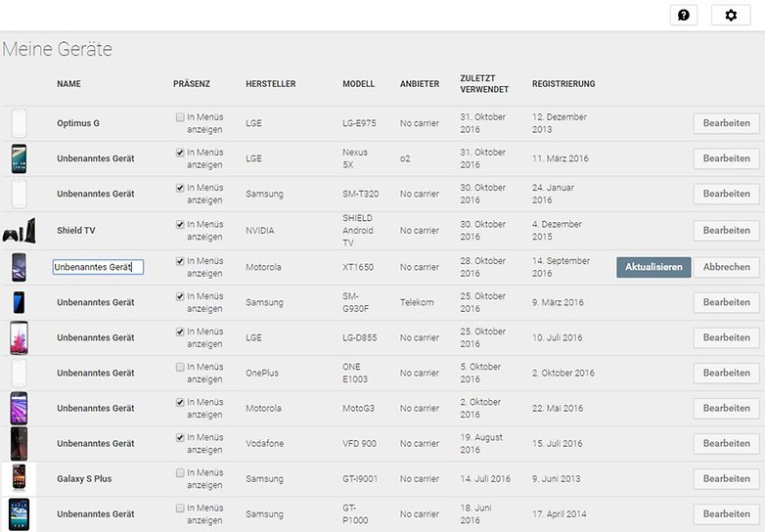The image size is (765, 532).
Task: Click the LG-D855 phone thumbnail
Action: point(19,337)
